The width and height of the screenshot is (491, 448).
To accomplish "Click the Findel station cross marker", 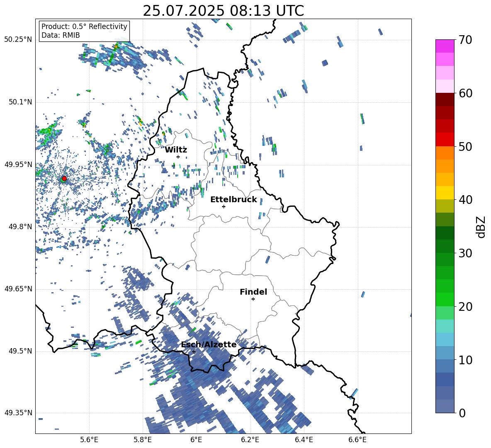I will (253, 299).
